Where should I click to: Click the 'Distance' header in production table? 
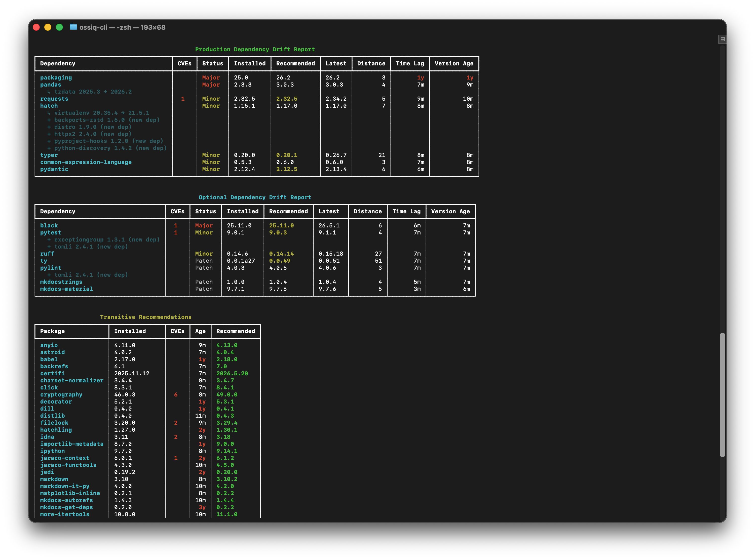(x=371, y=63)
